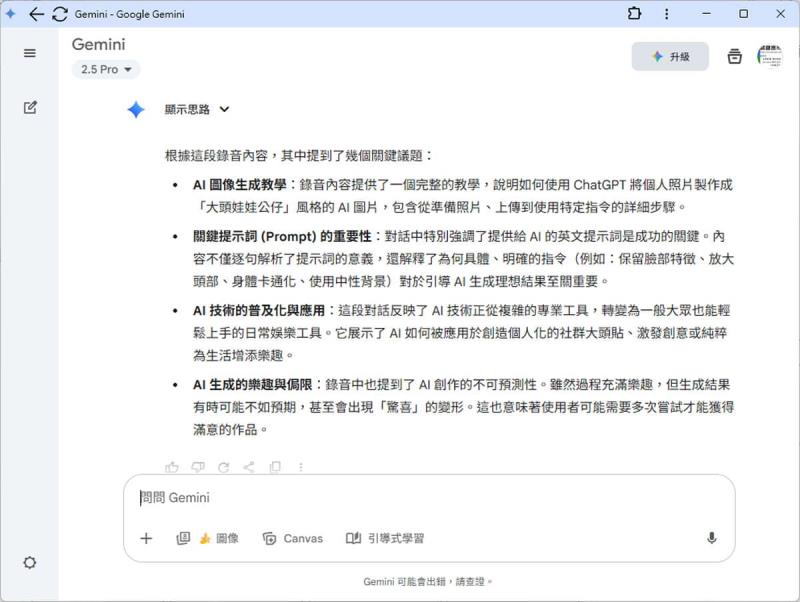
Task: Click the blue Gemini sparkle next to 顯示思路
Action: (x=136, y=110)
